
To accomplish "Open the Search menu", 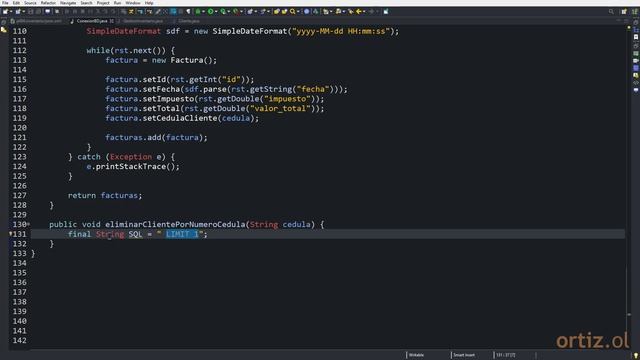I will pyautogui.click(x=87, y=3).
